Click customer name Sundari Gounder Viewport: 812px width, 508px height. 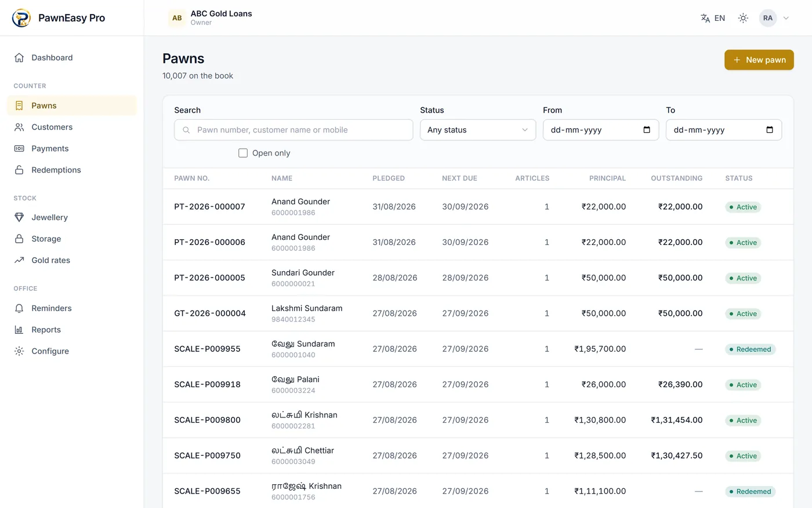303,273
